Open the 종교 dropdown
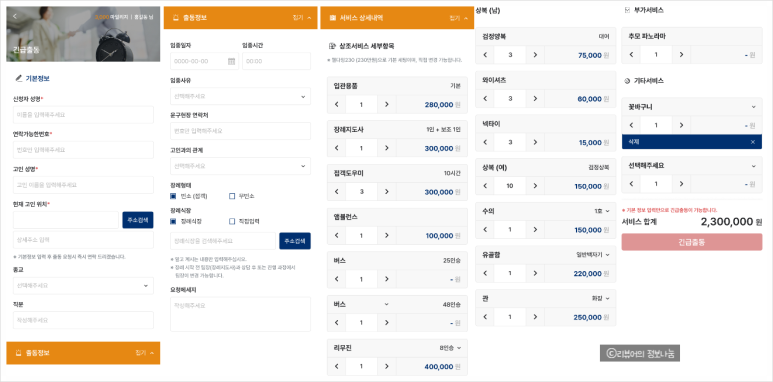 [83, 285]
